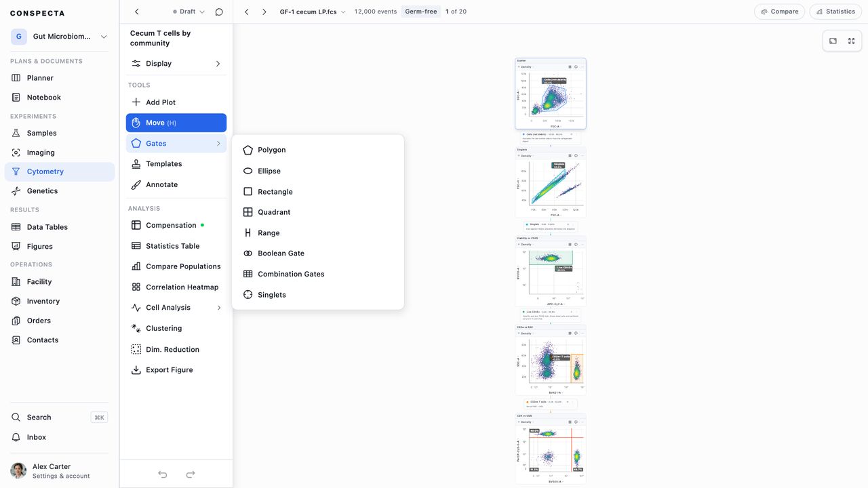Viewport: 868px width, 488px height.
Task: Click the Compare button
Action: 779,12
